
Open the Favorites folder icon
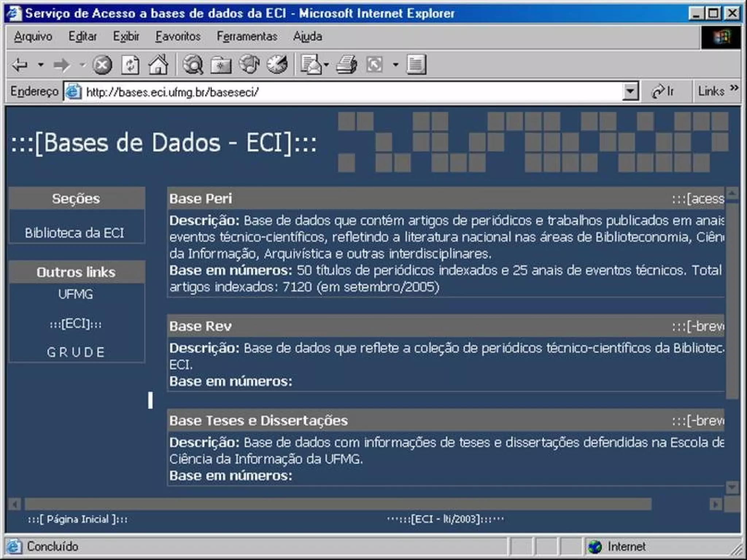(x=221, y=65)
